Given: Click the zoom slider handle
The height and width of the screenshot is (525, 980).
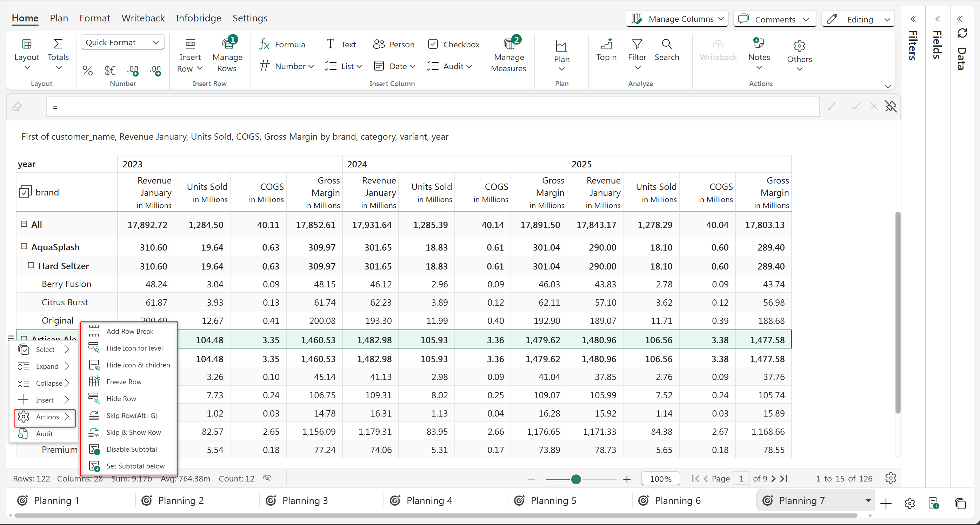Looking at the screenshot, I should (x=576, y=479).
